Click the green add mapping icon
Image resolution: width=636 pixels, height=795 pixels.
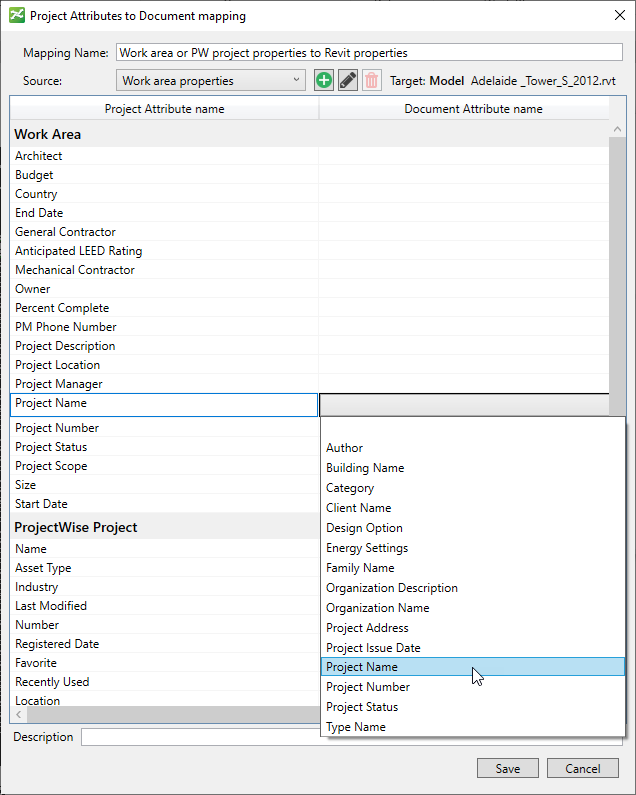pos(323,81)
